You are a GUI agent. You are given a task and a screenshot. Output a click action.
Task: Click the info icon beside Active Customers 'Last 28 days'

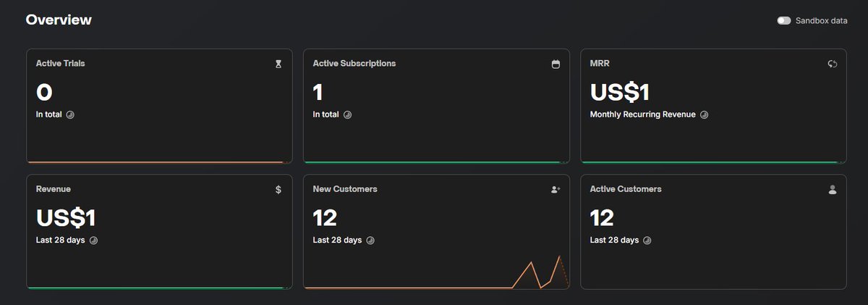(647, 240)
